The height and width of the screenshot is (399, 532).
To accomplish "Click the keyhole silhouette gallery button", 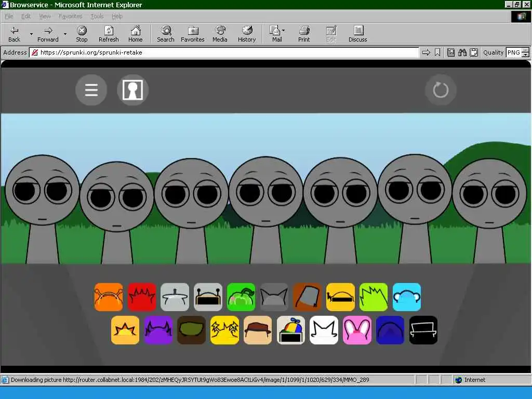I will click(132, 90).
